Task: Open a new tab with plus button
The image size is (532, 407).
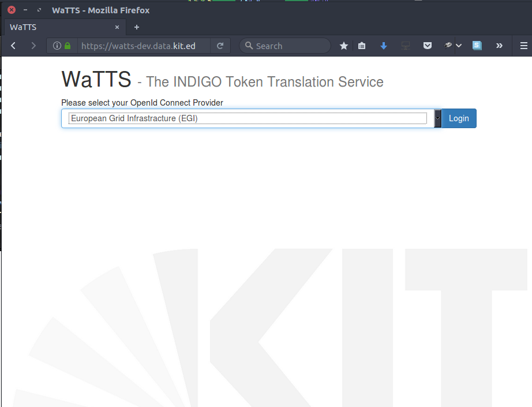Action: coord(137,27)
